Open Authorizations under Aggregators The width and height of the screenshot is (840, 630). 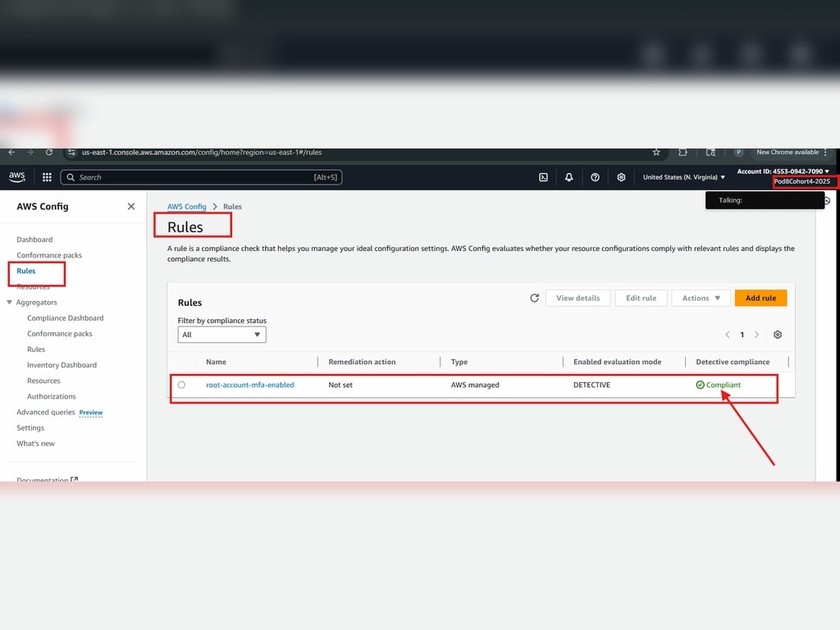click(52, 396)
